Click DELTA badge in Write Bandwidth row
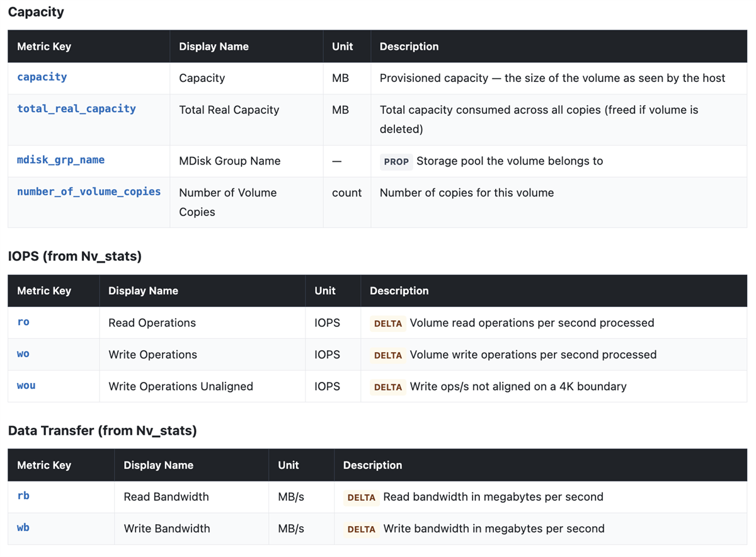 click(362, 529)
